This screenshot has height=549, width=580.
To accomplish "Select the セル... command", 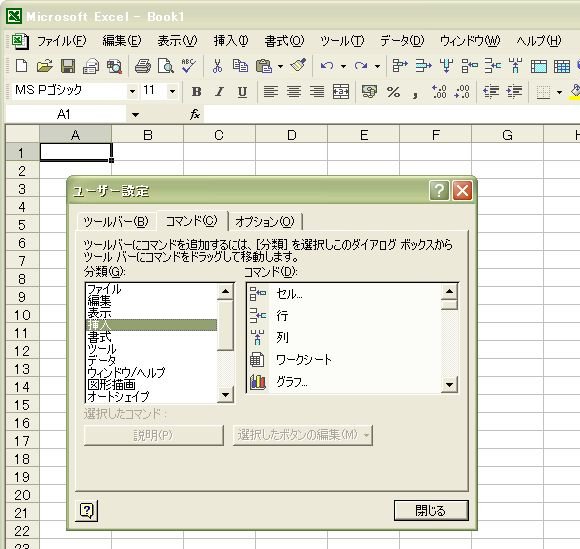I will pyautogui.click(x=344, y=294).
